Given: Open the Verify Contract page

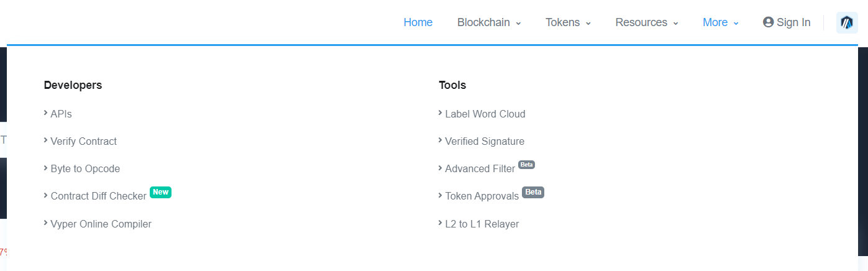Looking at the screenshot, I should pos(83,141).
